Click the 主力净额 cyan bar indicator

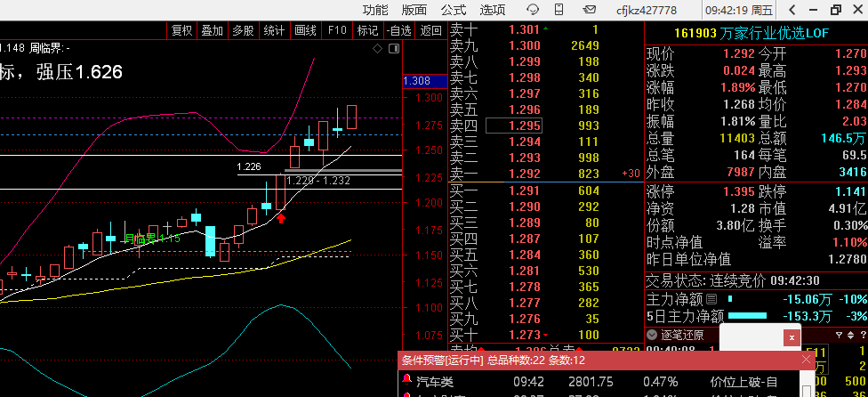729,299
